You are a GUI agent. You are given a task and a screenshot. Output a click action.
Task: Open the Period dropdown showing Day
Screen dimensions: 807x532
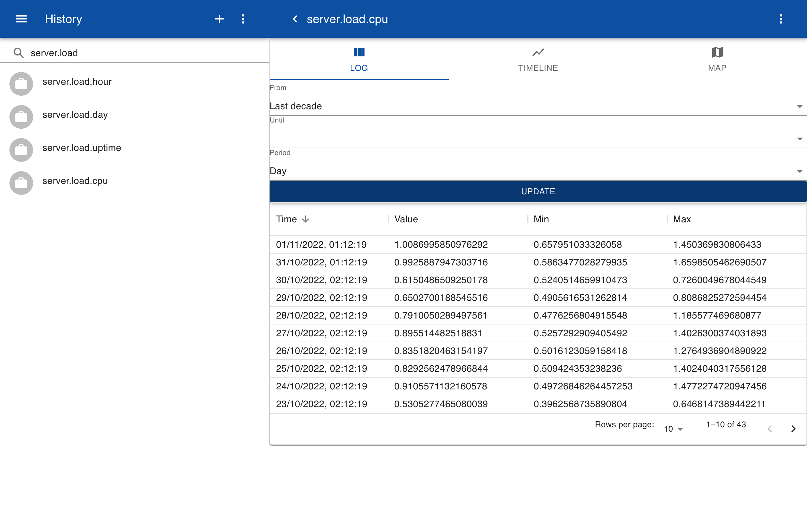pos(538,171)
